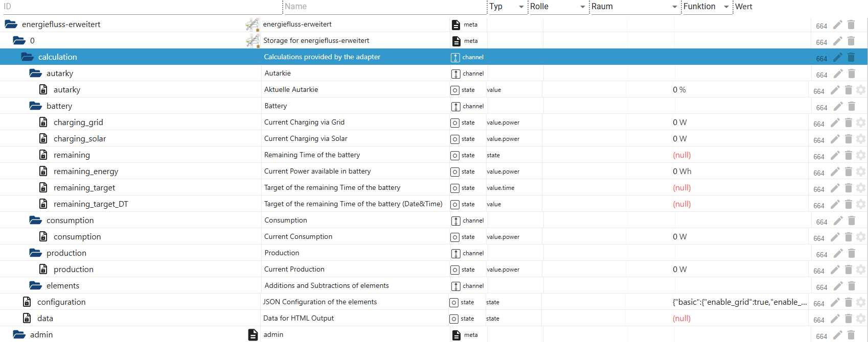Click the edit pencil for charging_grid row
Screen dimensions: 868x342
pyautogui.click(x=835, y=123)
